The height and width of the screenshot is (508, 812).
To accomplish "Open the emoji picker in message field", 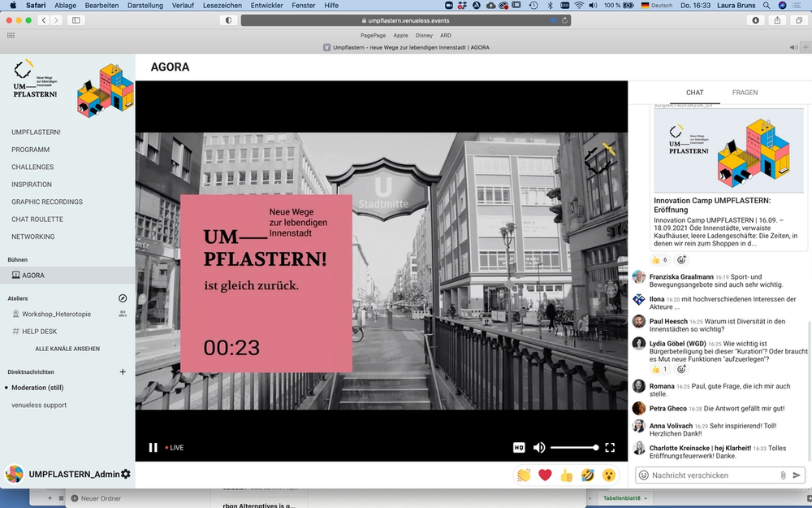I will pos(643,475).
